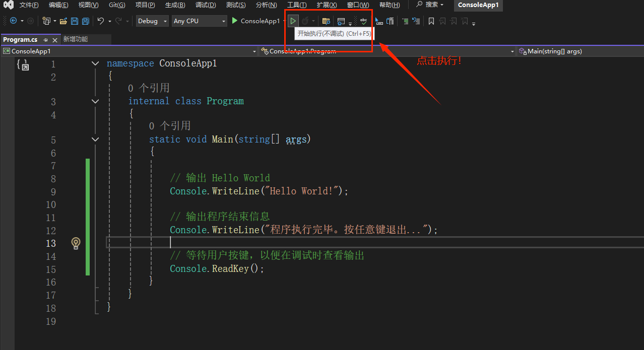The image size is (644, 350).
Task: Click the abc spell checker icon
Action: (363, 21)
